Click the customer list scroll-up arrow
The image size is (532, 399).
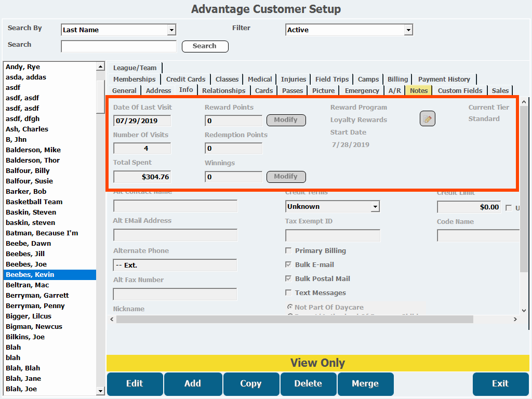click(x=100, y=66)
